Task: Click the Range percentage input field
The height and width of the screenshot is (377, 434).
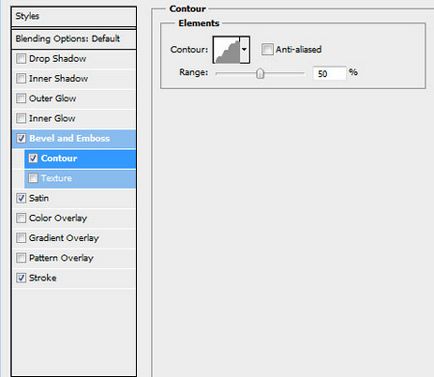Action: point(329,73)
